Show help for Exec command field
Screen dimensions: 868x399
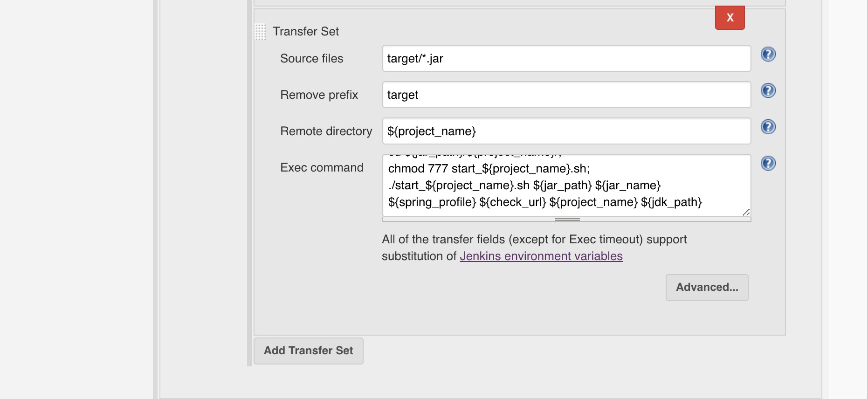click(768, 163)
